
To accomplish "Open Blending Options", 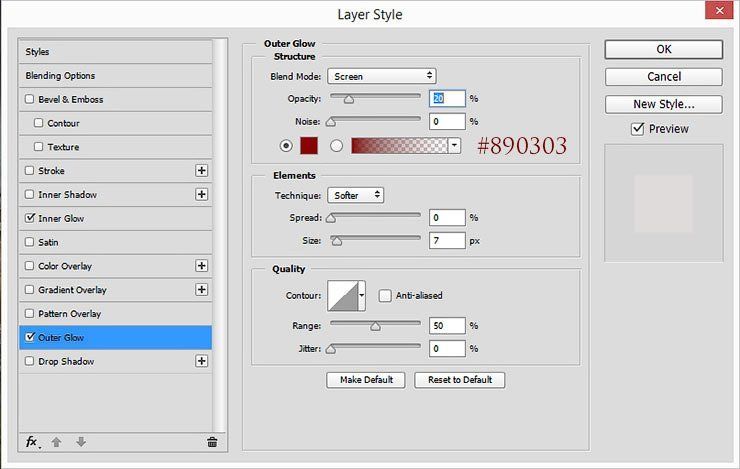I will pos(116,75).
